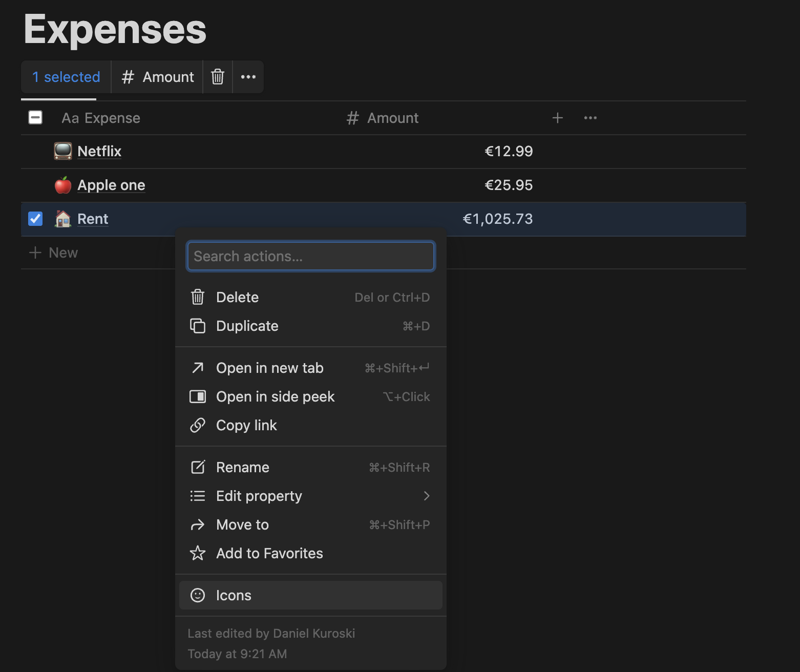Click the Search actions input field
The width and height of the screenshot is (800, 672).
tap(310, 256)
